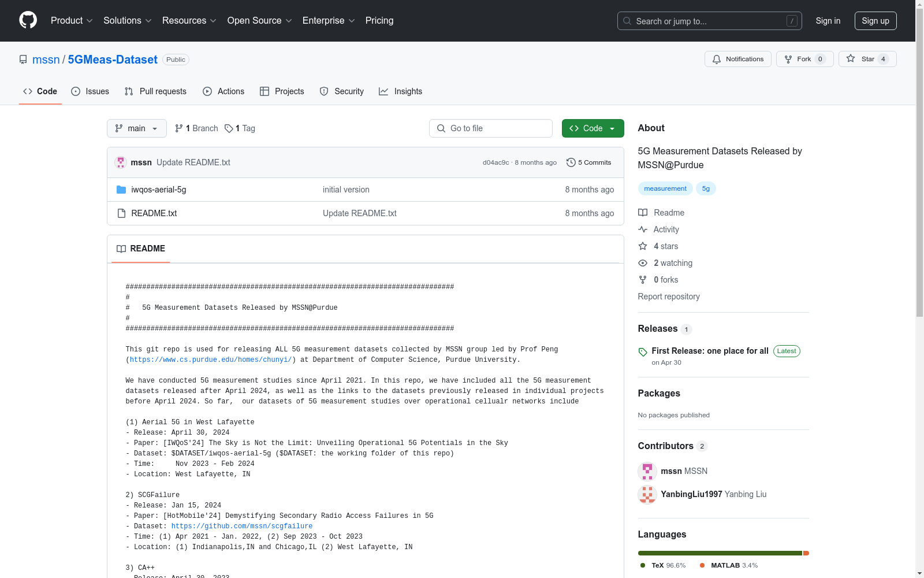Image resolution: width=924 pixels, height=578 pixels.
Task: View the 1 Tag link
Action: click(x=240, y=128)
